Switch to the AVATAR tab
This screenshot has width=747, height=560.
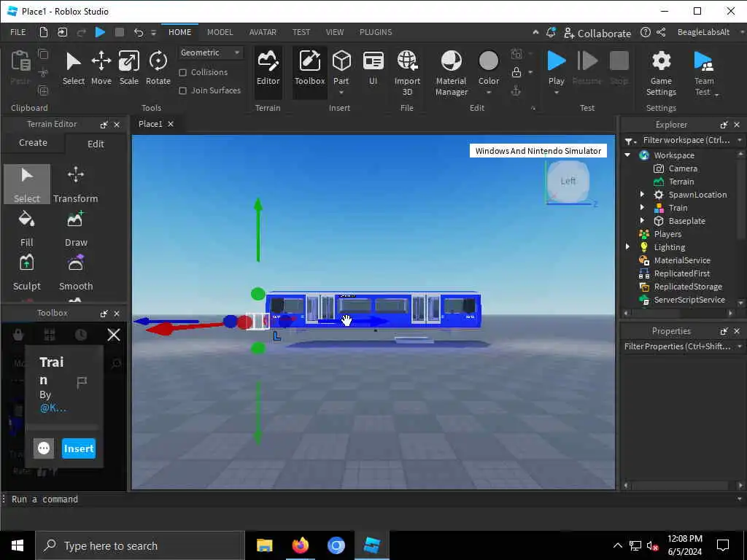[263, 32]
